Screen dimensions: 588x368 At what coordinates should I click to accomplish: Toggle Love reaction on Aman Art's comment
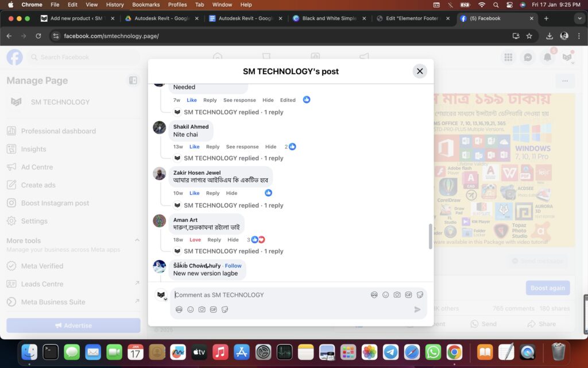point(195,240)
